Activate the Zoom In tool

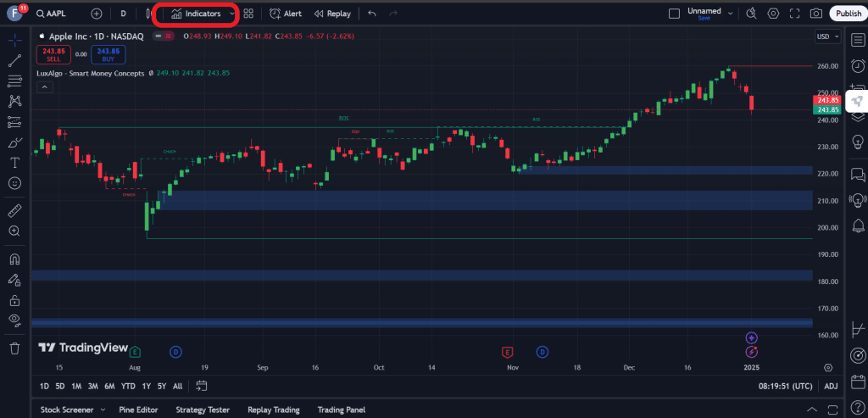(15, 231)
